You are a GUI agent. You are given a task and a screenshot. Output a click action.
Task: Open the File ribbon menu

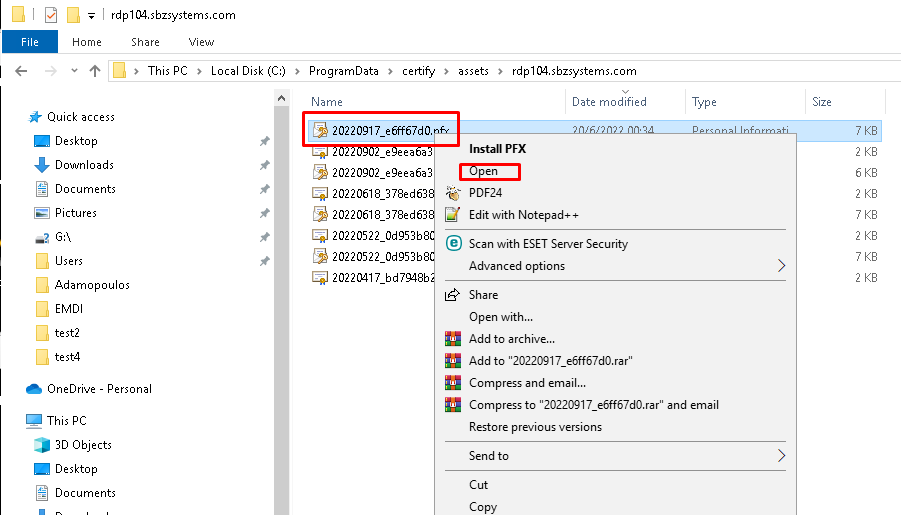pos(29,42)
